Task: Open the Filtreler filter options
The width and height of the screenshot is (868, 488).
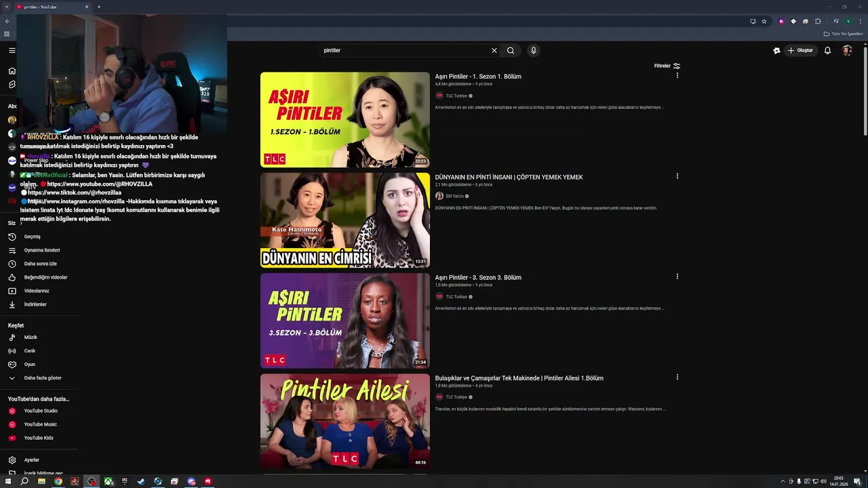Action: click(667, 66)
